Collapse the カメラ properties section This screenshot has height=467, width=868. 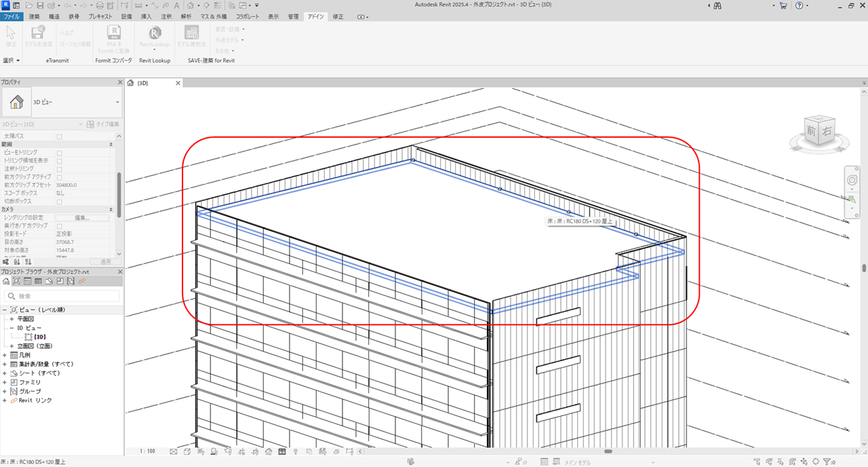(111, 210)
